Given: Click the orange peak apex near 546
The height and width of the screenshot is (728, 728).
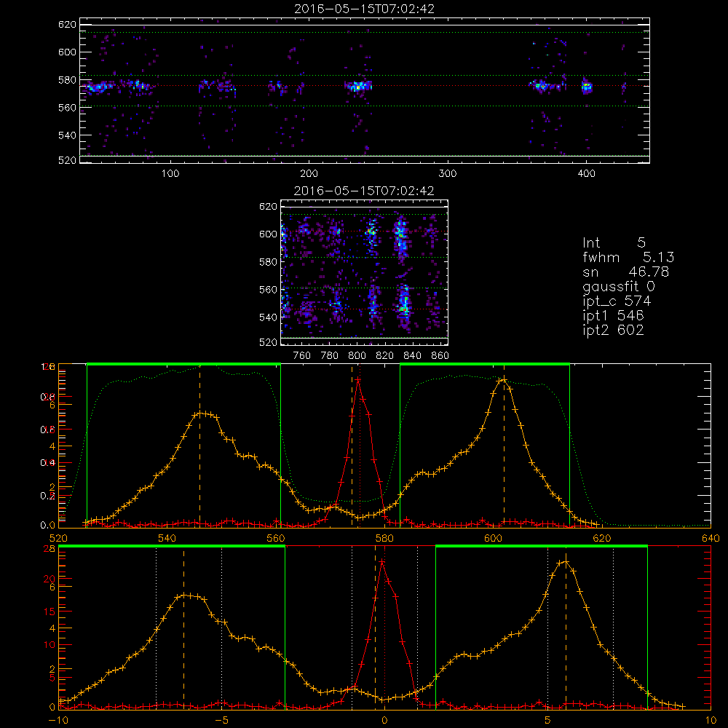Looking at the screenshot, I should (x=200, y=413).
